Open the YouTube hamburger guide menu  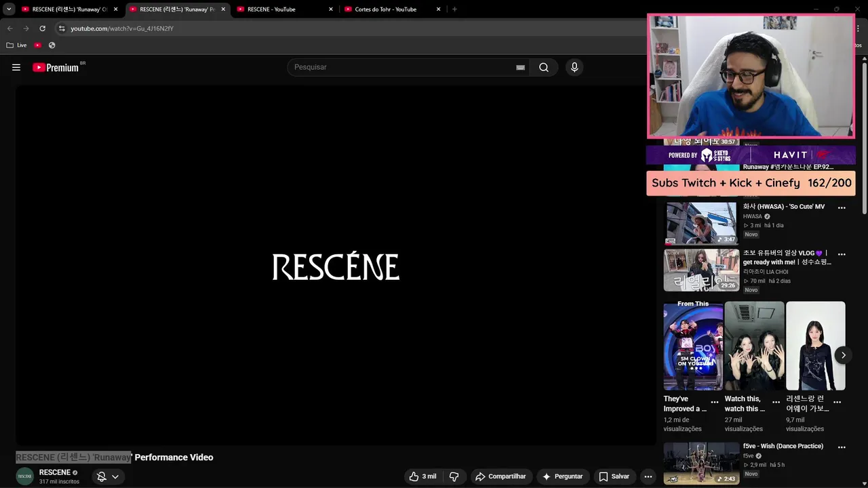pos(16,67)
